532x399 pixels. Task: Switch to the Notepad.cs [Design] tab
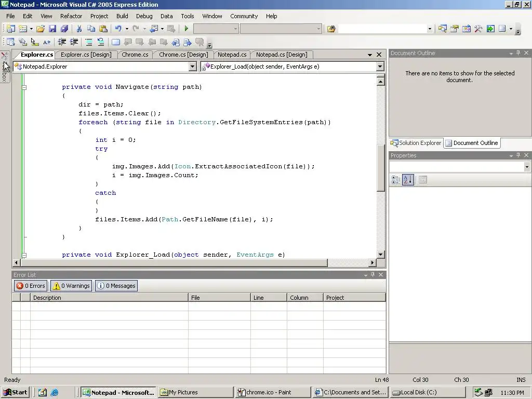coord(282,55)
